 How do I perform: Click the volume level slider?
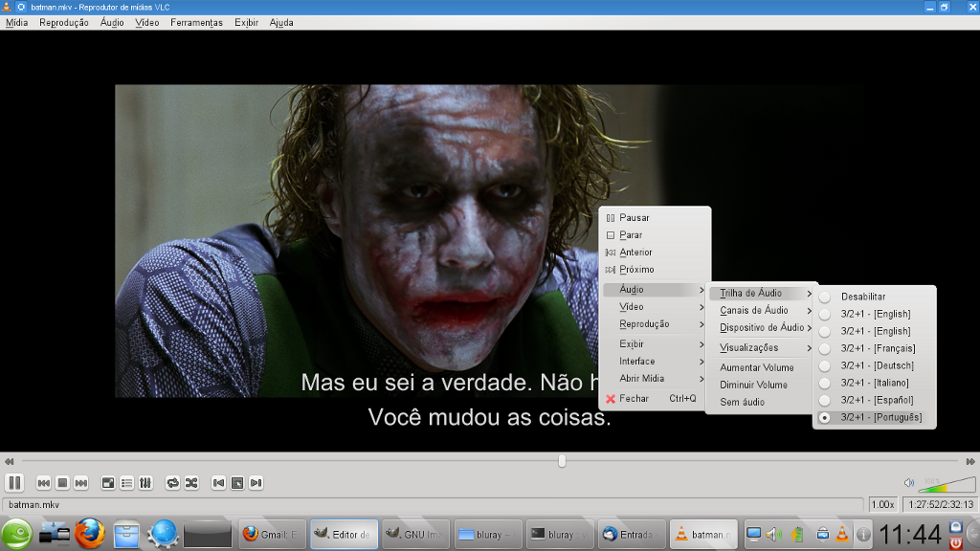tap(947, 483)
